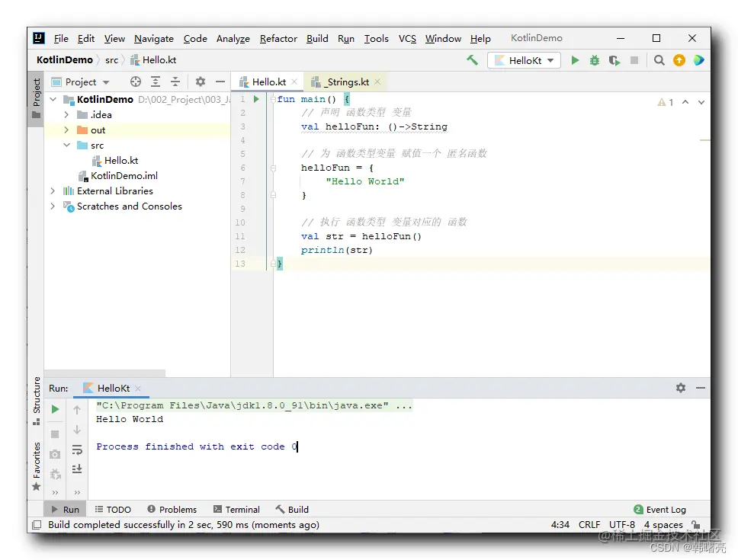The width and height of the screenshot is (738, 560).
Task: Toggle the Project side tool window button
Action: [x=37, y=99]
